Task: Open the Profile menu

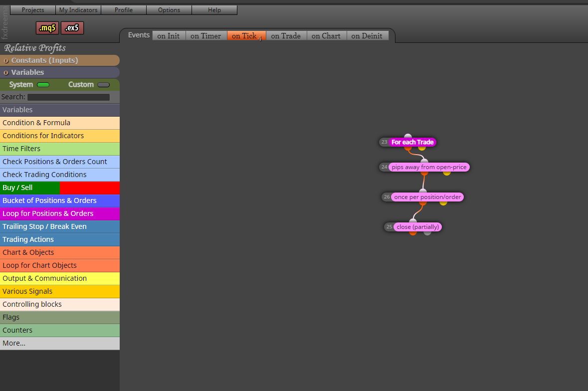Action: click(123, 10)
